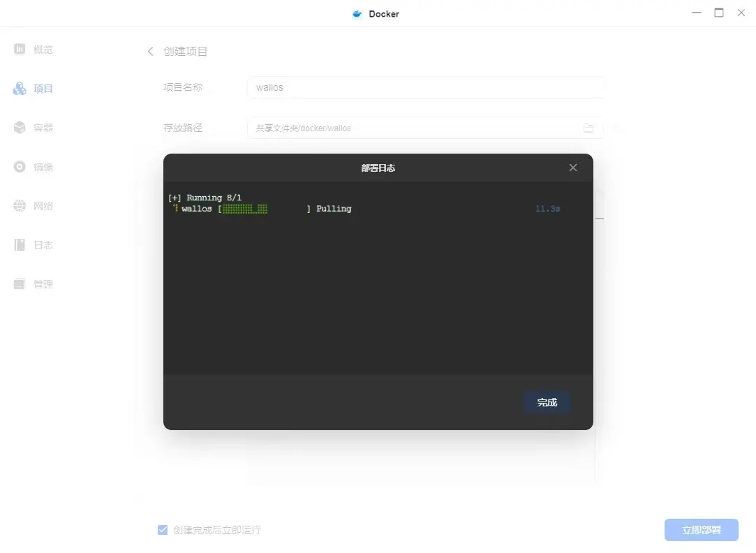756x553 pixels.
Task: Minimize the Docker window
Action: tap(696, 13)
